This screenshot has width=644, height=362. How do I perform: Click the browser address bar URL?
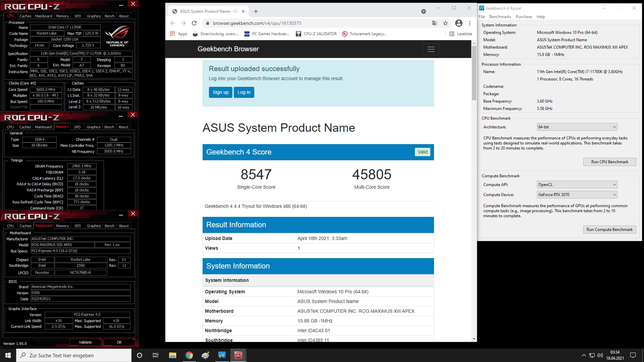pyautogui.click(x=257, y=23)
